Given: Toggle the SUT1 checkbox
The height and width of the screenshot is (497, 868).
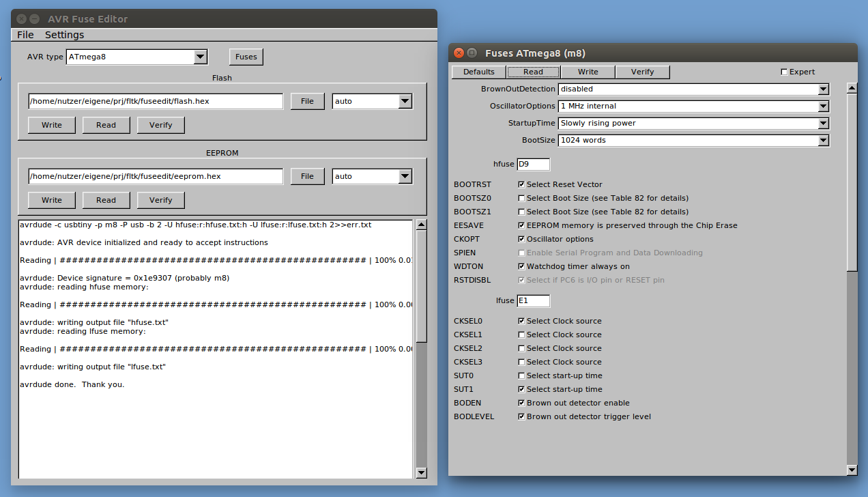Looking at the screenshot, I should click(x=521, y=389).
